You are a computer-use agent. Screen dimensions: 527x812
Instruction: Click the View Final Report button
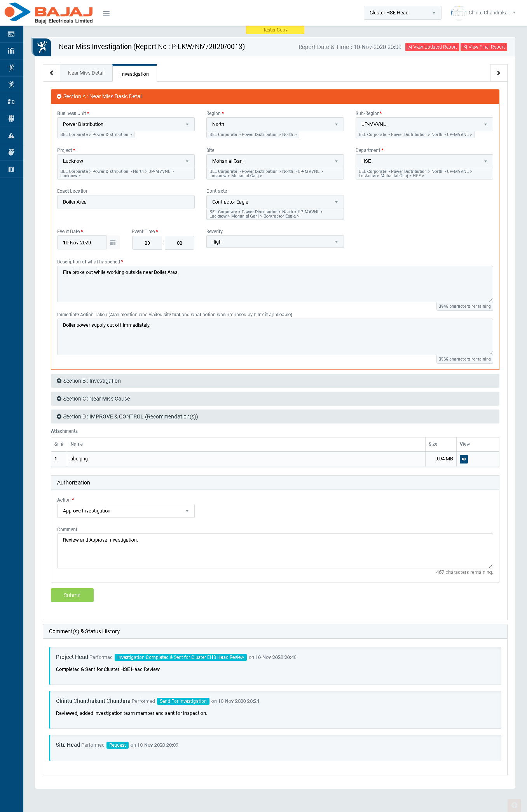[x=483, y=47]
